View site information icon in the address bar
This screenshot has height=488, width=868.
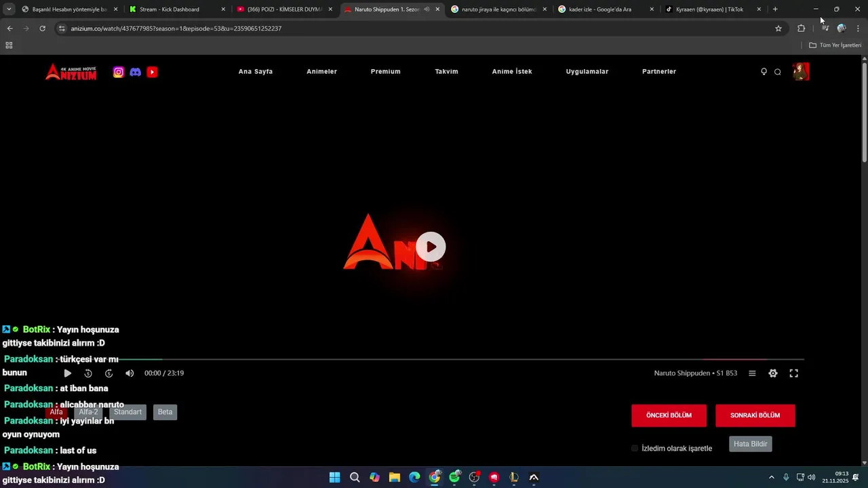click(x=62, y=28)
